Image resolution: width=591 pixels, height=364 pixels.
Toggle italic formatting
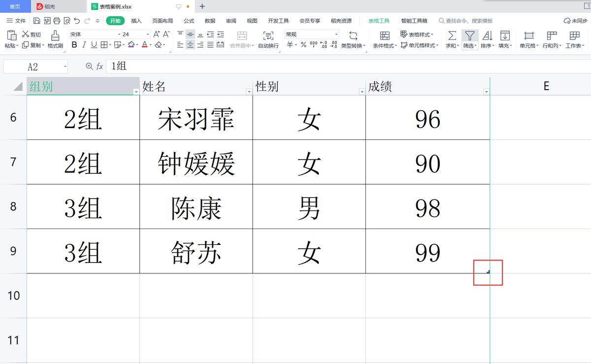pos(84,44)
